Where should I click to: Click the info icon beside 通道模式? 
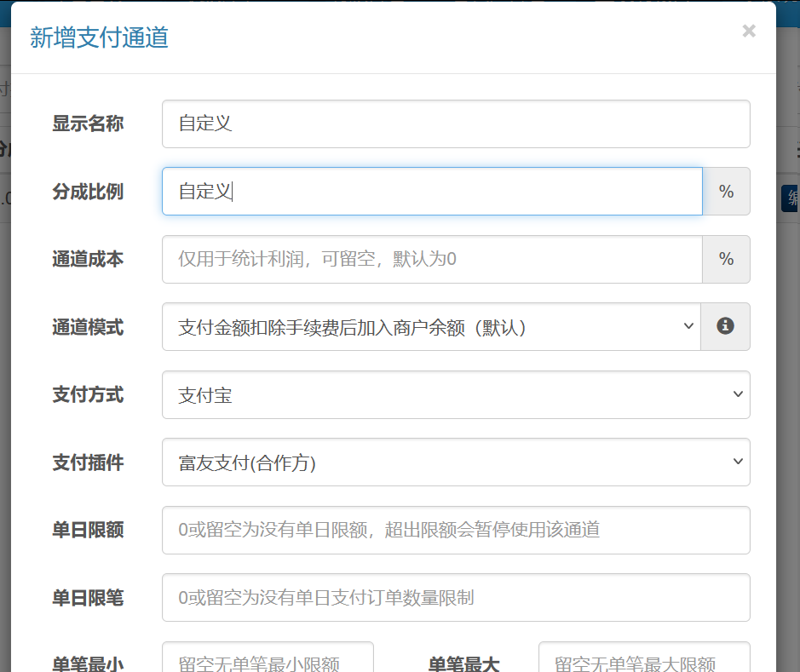[x=725, y=326]
